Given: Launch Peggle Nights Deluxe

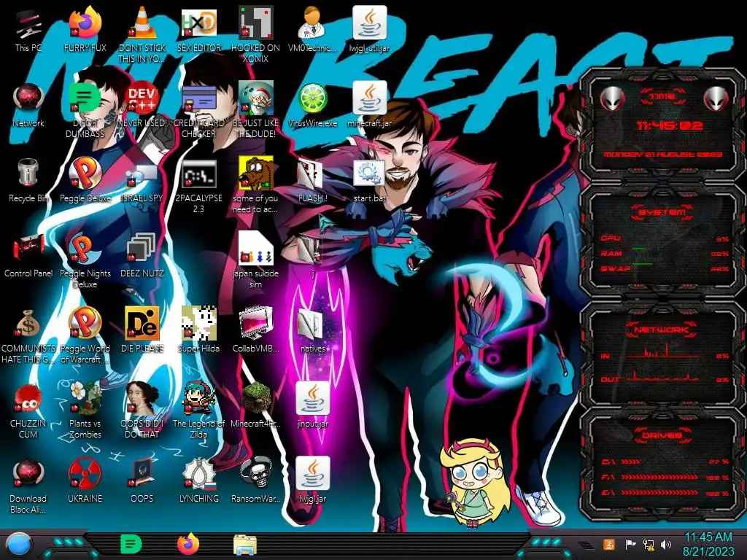Looking at the screenshot, I should point(85,249).
